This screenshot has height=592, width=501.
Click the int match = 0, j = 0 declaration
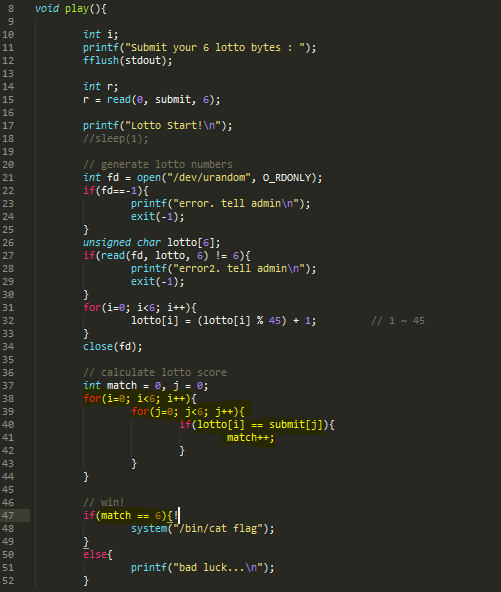click(x=145, y=385)
